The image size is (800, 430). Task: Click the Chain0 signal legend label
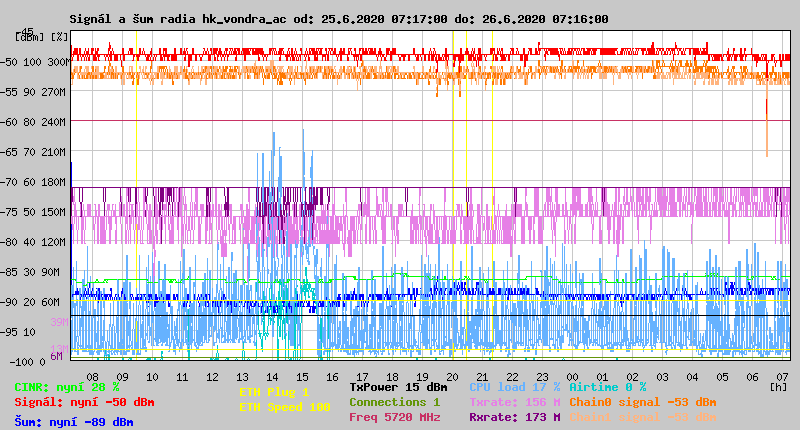[x=642, y=402]
